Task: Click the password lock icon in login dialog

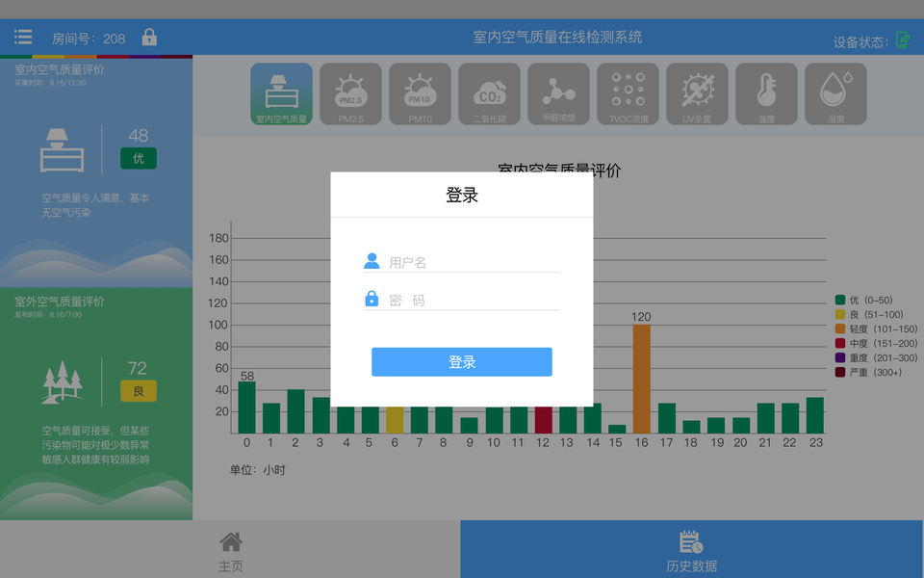Action: tap(372, 299)
